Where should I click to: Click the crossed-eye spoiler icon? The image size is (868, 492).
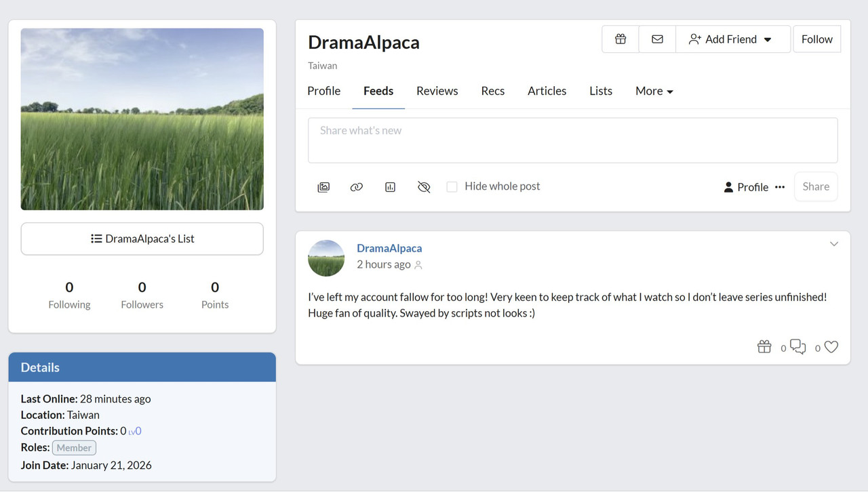[424, 187]
